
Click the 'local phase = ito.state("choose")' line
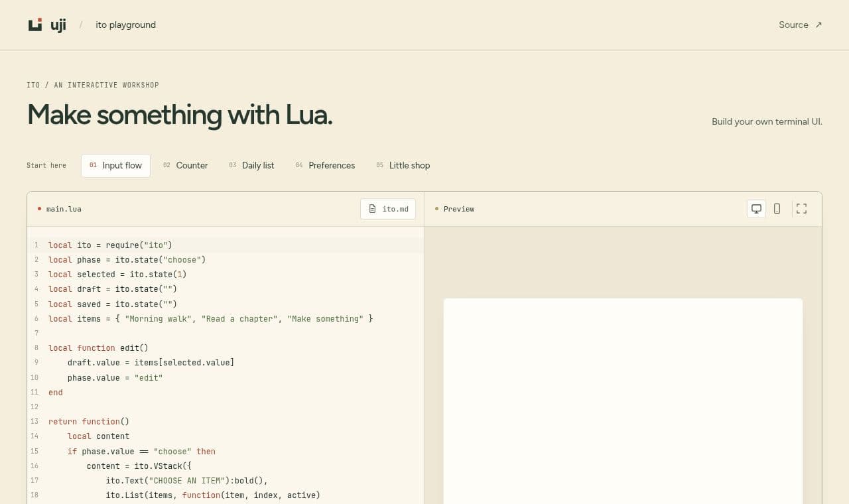tap(127, 259)
